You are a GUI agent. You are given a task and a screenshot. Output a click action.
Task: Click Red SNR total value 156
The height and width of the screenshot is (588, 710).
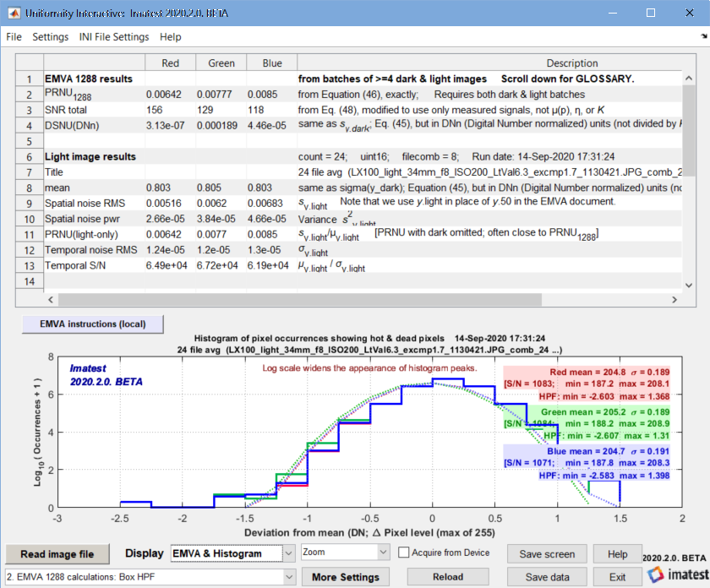(170, 110)
